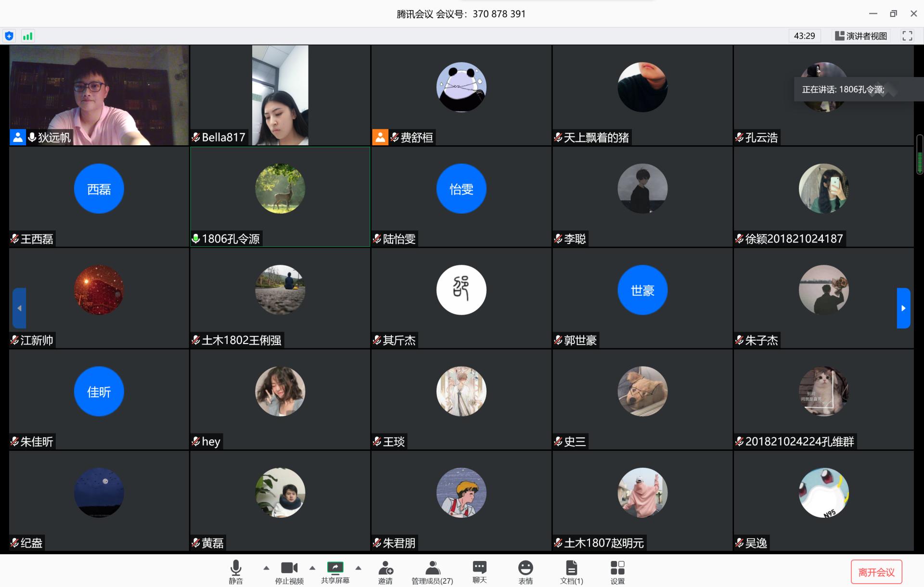This screenshot has height=587, width=924.
Task: Open the 表情 emoji reactions
Action: (x=525, y=571)
